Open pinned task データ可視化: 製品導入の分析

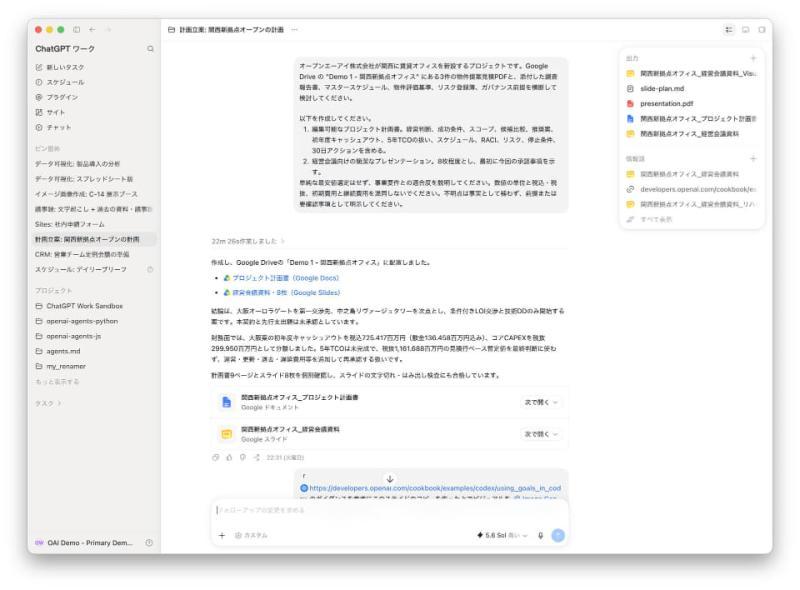coord(78,164)
